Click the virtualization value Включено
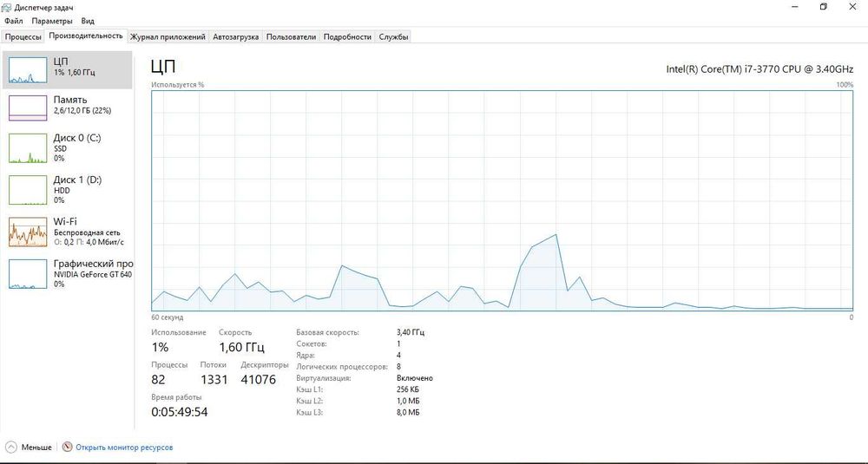Screen dimensions: 868x464 [415, 378]
